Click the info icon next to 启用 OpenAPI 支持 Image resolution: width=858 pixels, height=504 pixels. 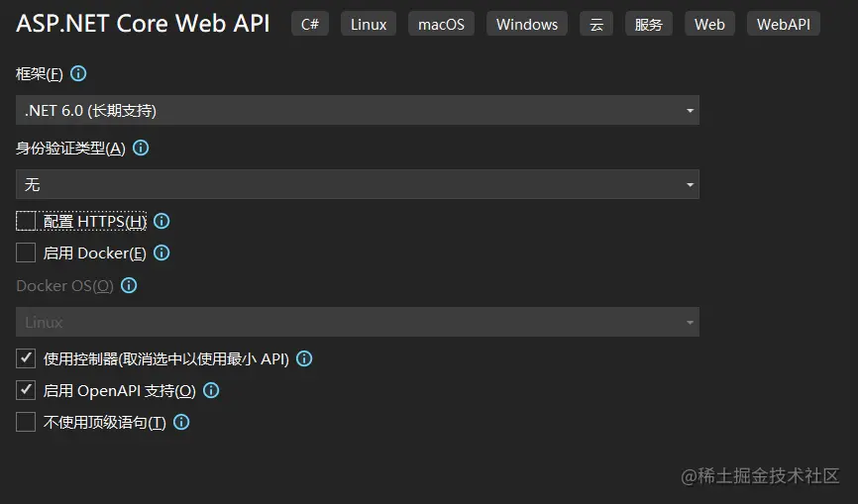211,390
